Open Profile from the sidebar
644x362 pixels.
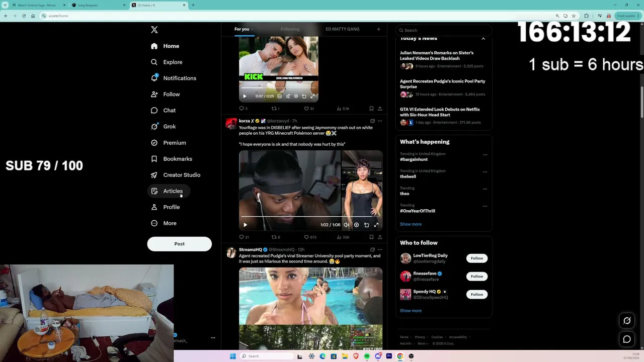[x=166, y=207]
